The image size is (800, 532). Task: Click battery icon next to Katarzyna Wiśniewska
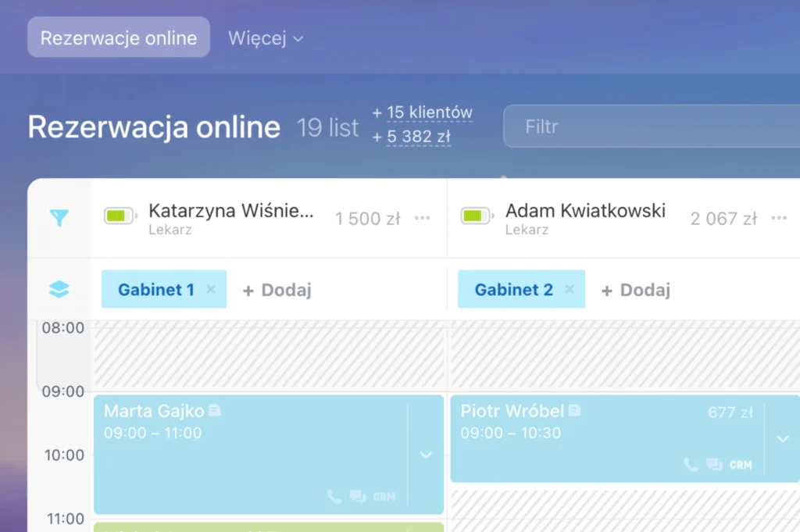120,216
